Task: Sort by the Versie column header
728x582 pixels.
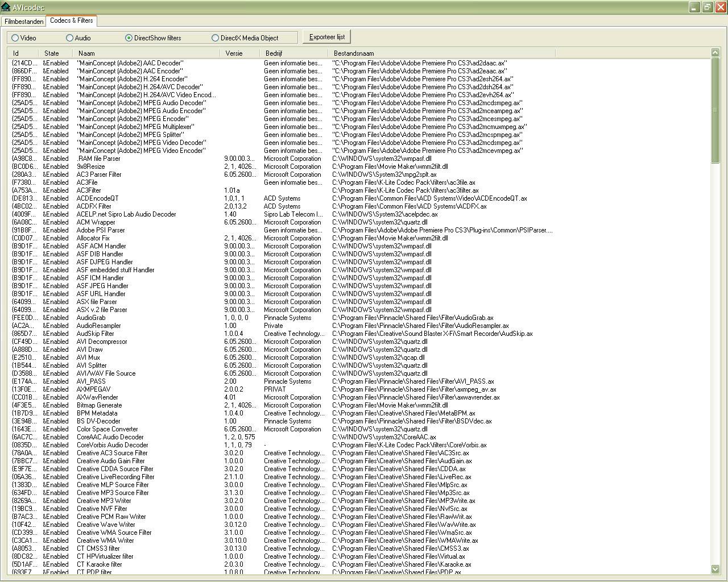Action: point(242,53)
